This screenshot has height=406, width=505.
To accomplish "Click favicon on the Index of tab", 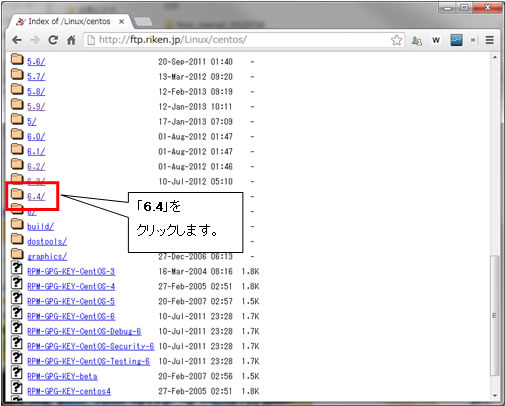I will coord(21,22).
